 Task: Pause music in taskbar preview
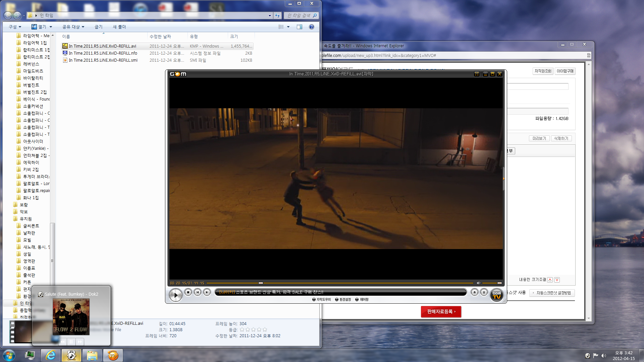[71, 342]
